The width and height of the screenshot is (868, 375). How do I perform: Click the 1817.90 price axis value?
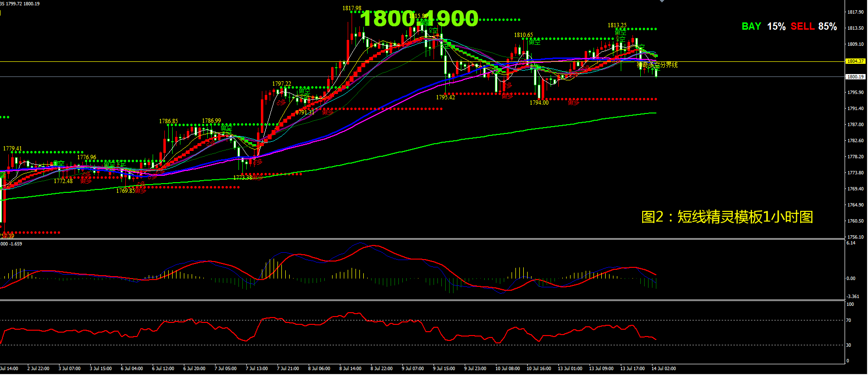(856, 12)
